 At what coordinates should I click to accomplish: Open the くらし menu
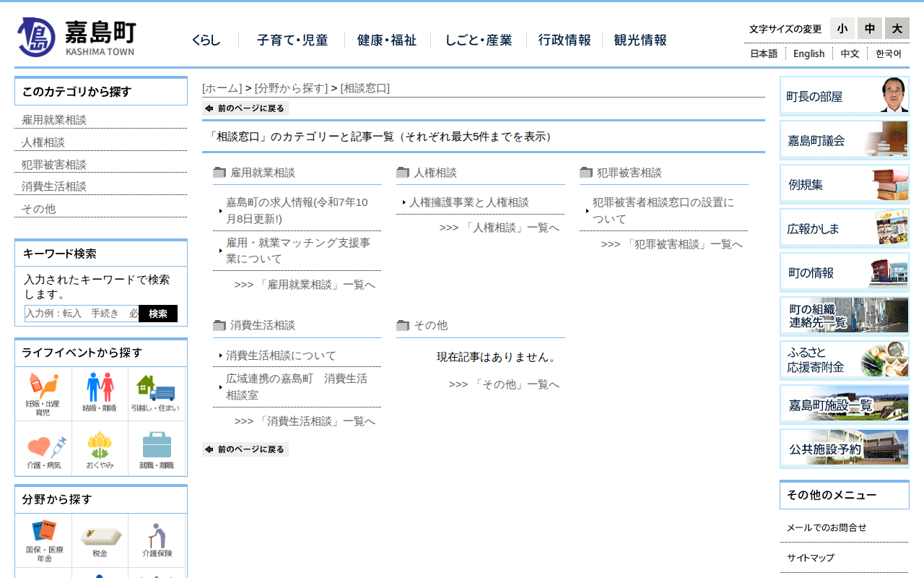pos(206,40)
